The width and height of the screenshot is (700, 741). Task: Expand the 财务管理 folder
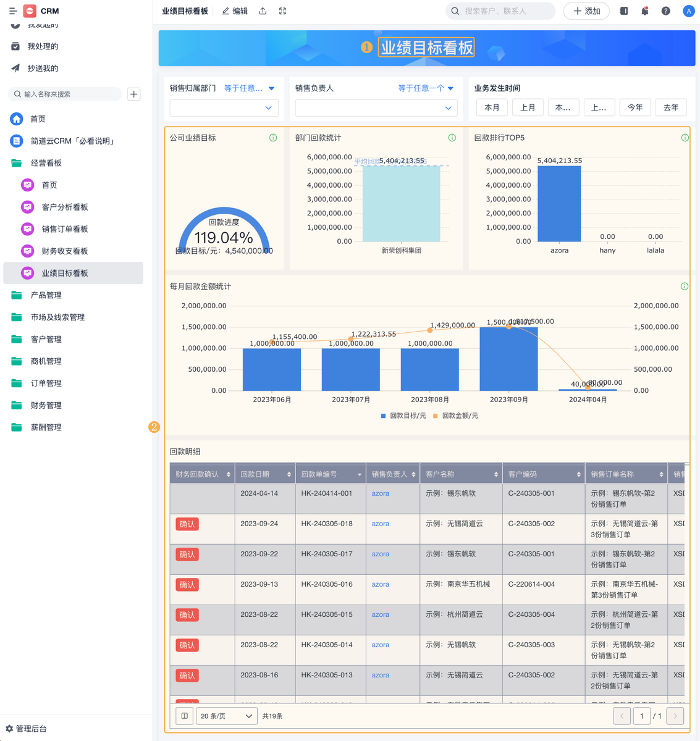pos(73,405)
